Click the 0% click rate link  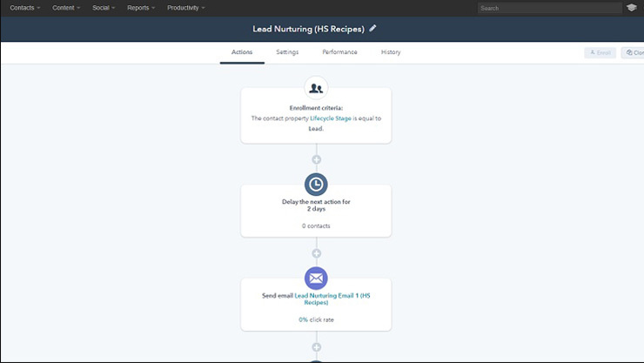[303, 319]
